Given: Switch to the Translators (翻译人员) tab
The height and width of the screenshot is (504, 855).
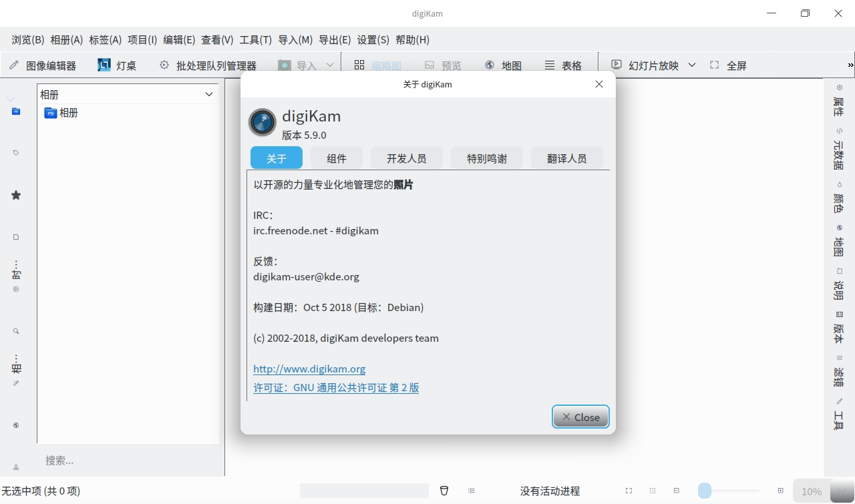Looking at the screenshot, I should 566,158.
